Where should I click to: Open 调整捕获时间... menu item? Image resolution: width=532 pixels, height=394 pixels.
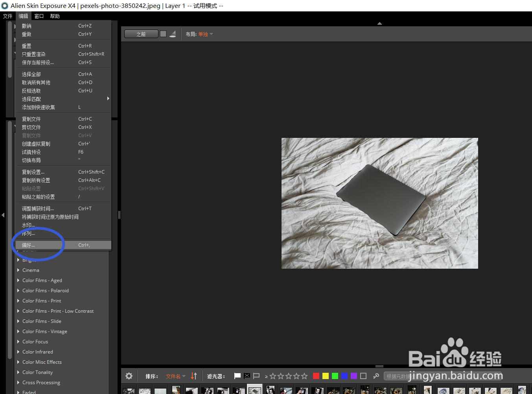pyautogui.click(x=63, y=209)
